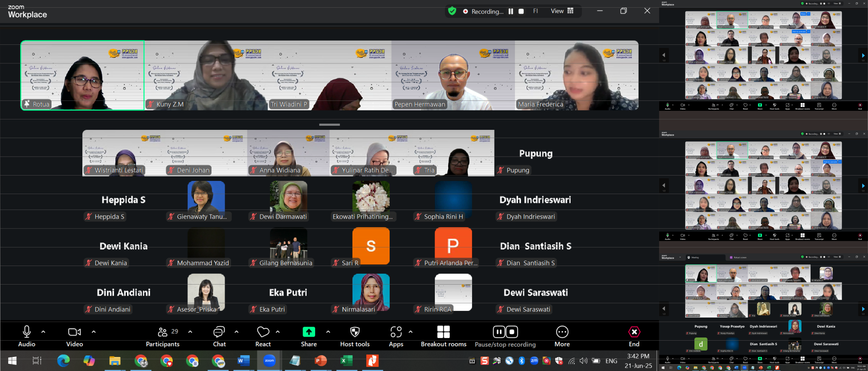Viewport: 868px width, 371px height.
Task: Expand apps options caret
Action: (410, 332)
